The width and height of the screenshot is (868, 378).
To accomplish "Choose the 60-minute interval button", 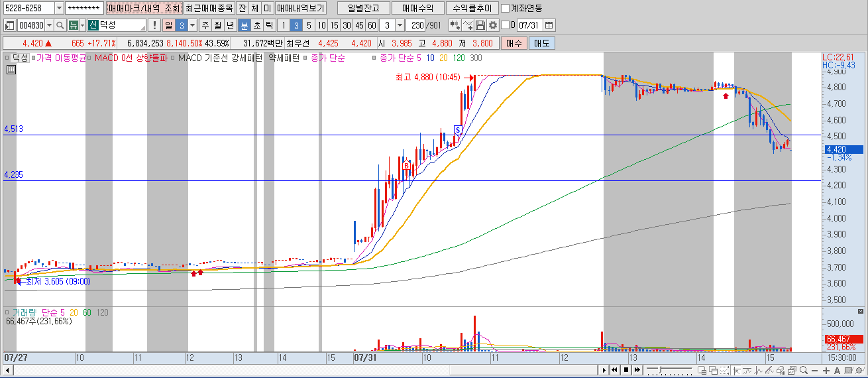I will pos(372,25).
